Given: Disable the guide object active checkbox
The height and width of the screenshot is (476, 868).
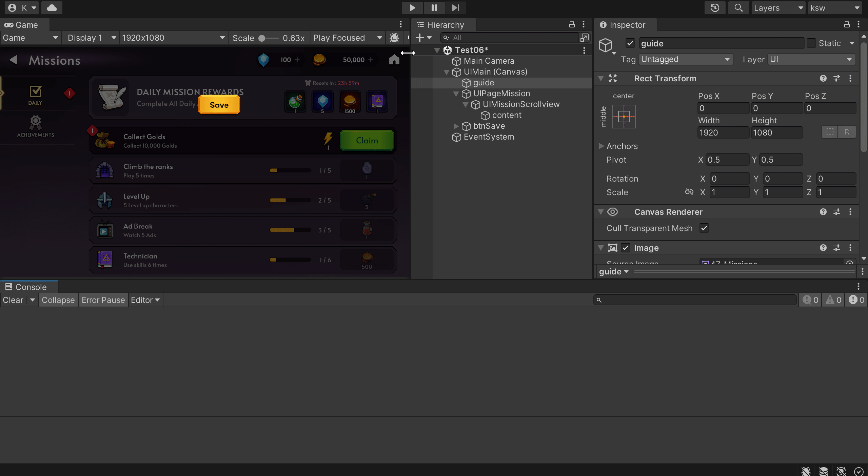Looking at the screenshot, I should tap(630, 43).
